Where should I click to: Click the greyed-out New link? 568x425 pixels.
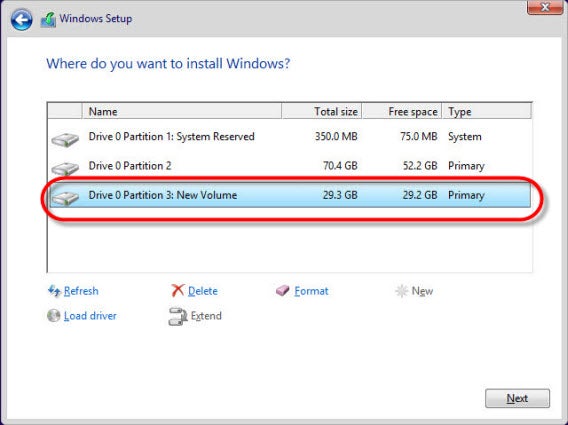pyautogui.click(x=422, y=291)
